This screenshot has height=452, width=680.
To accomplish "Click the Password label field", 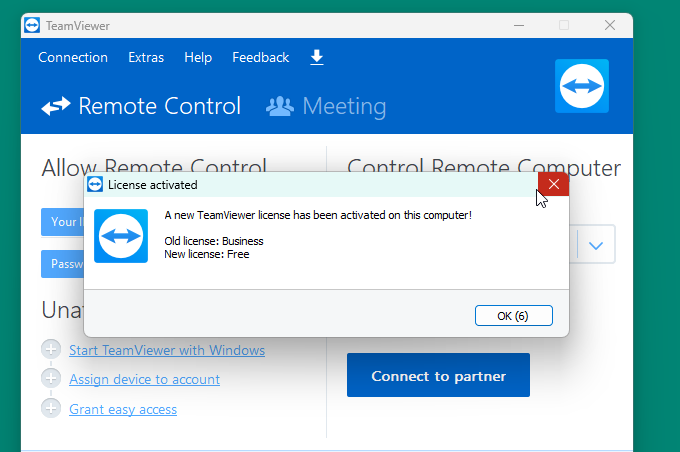I will [63, 264].
